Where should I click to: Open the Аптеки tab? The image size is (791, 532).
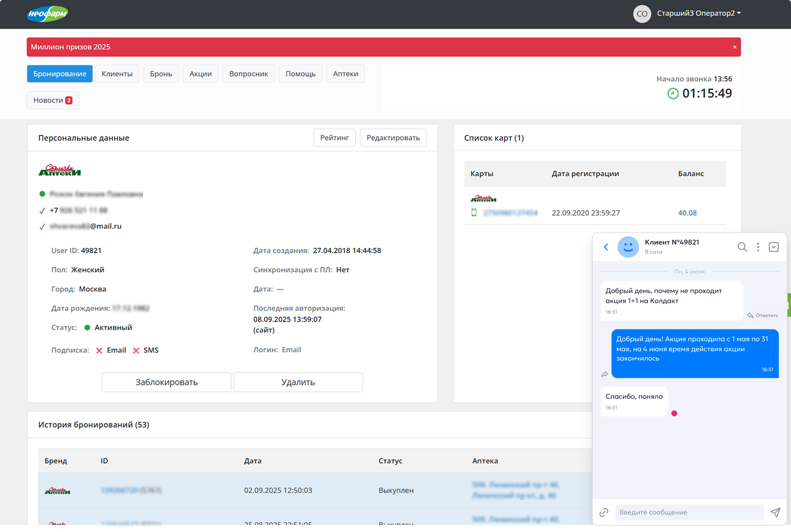[x=345, y=74]
